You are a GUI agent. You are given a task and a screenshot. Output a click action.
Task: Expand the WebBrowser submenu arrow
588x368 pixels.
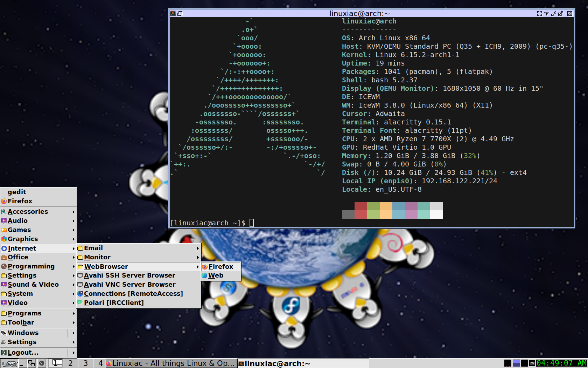[198, 267]
